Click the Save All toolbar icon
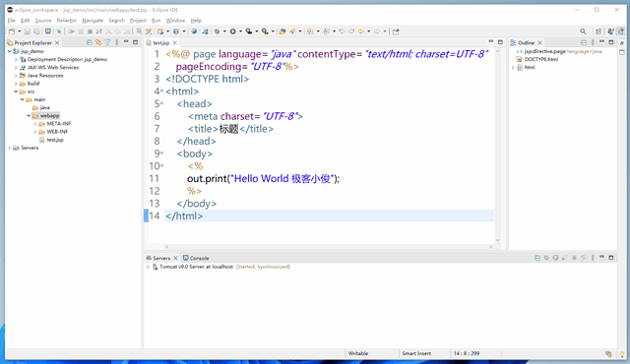Viewport: 630px width, 364px height. point(36,31)
